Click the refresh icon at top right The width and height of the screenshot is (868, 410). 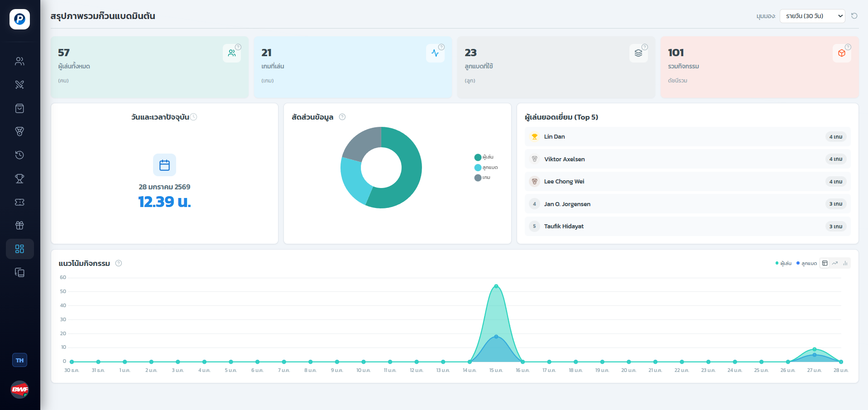(854, 16)
